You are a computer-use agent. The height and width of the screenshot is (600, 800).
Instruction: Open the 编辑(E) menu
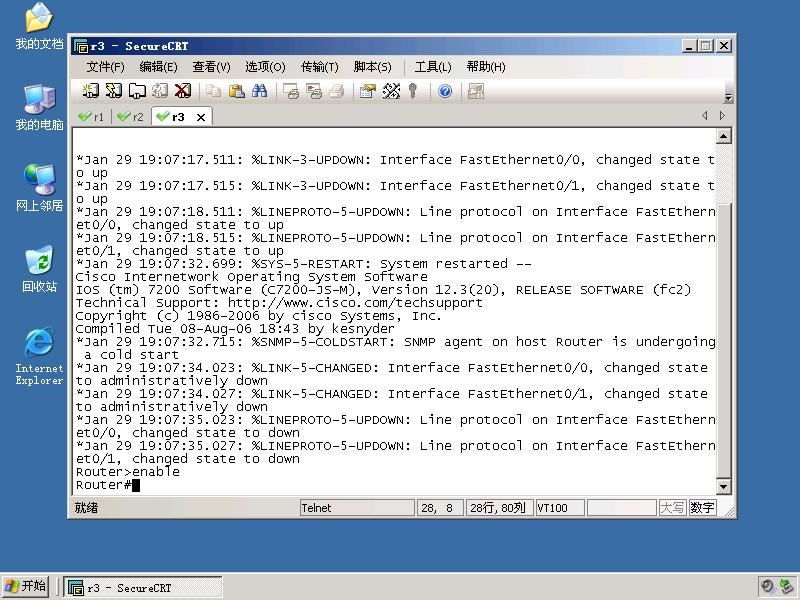[158, 67]
